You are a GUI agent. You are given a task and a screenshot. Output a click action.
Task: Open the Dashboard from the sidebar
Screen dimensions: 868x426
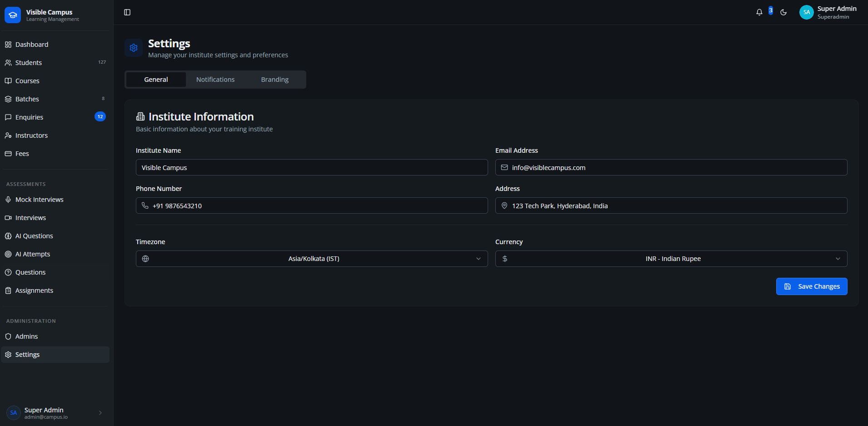point(32,44)
